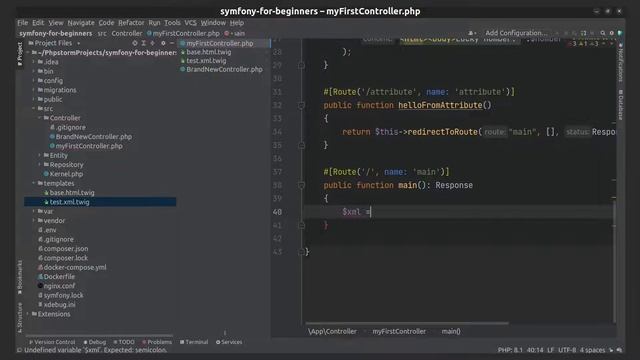Collapse the src folder
Image resolution: width=640 pixels, height=360 pixels.
click(34, 109)
